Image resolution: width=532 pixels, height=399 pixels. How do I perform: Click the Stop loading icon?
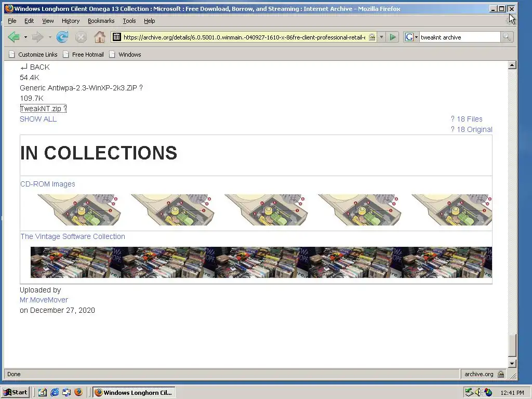pyautogui.click(x=81, y=37)
